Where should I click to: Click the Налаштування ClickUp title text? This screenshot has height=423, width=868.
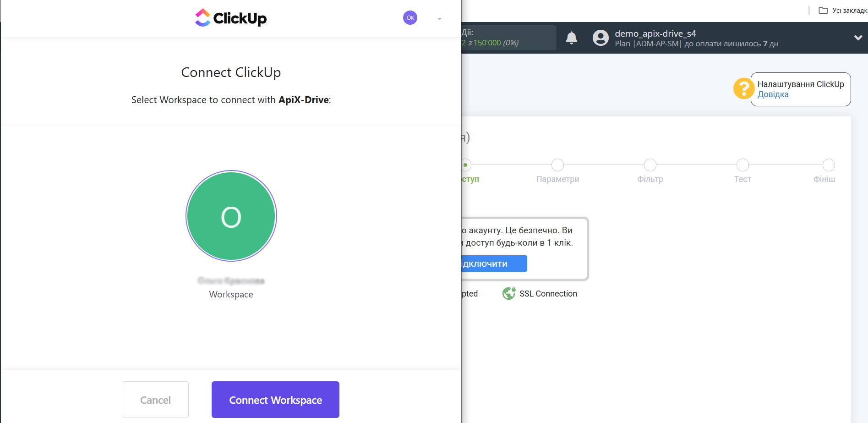click(801, 84)
